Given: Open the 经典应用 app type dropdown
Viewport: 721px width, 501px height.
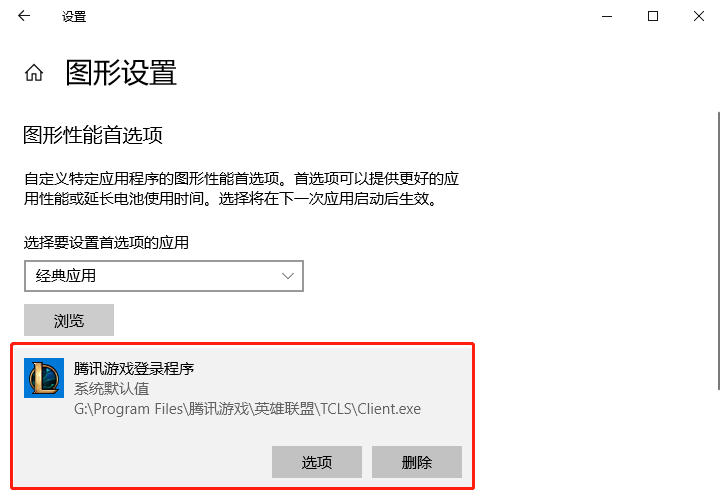Looking at the screenshot, I should [x=164, y=276].
